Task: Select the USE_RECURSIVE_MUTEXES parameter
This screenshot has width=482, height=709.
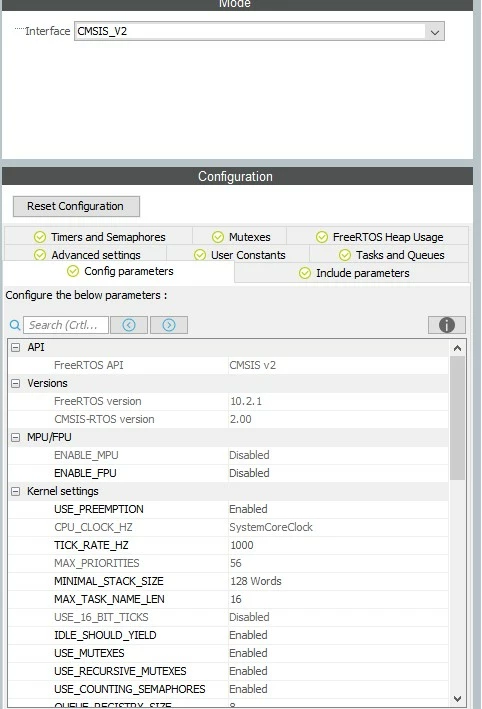Action: 228,671
